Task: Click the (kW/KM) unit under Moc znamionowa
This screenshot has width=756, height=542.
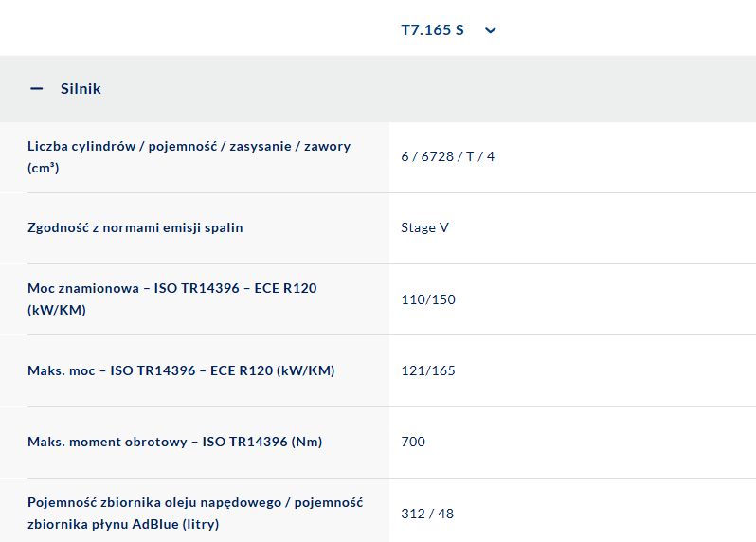Action: coord(57,310)
